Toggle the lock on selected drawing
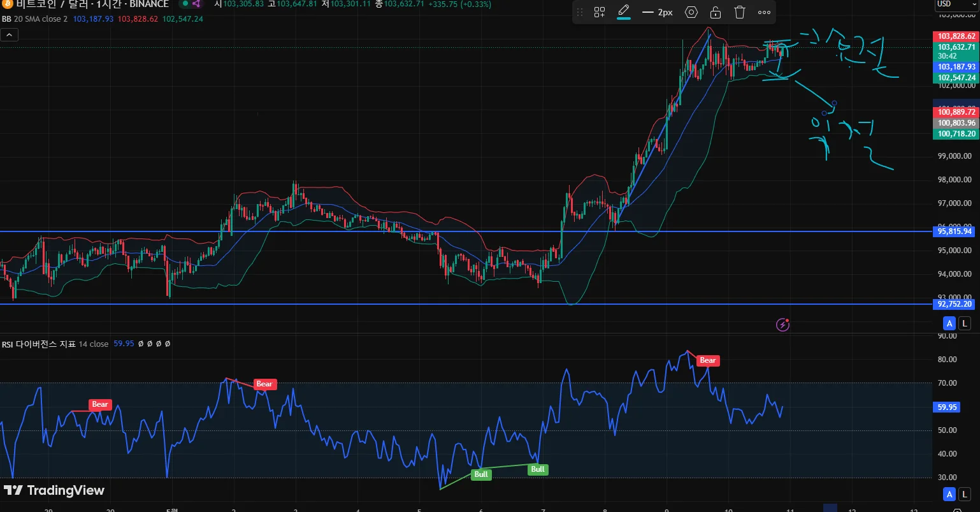Screen dimensions: 980x512 pos(716,12)
